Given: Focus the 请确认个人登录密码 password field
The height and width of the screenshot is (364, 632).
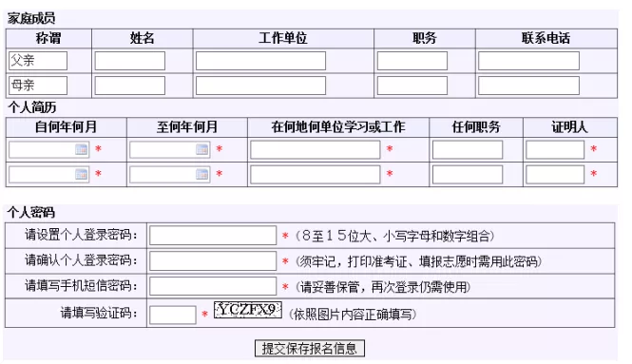Looking at the screenshot, I should [213, 261].
